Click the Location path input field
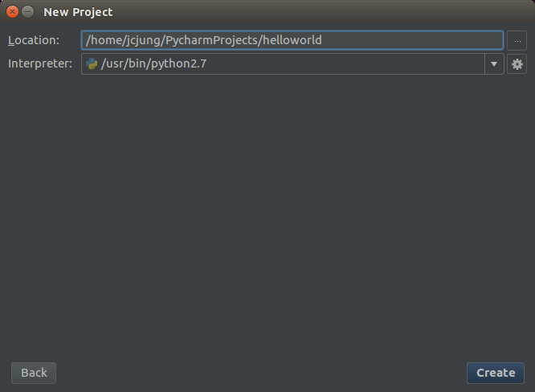 [292, 40]
